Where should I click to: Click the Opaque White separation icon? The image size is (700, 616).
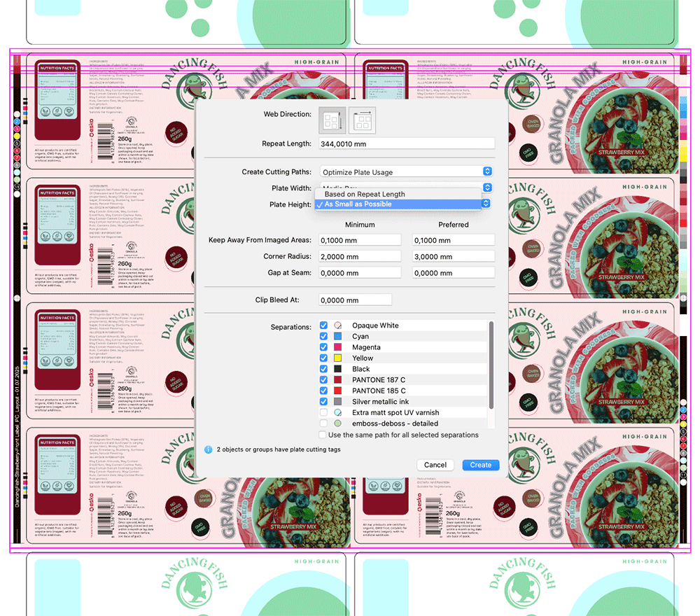pos(339,325)
